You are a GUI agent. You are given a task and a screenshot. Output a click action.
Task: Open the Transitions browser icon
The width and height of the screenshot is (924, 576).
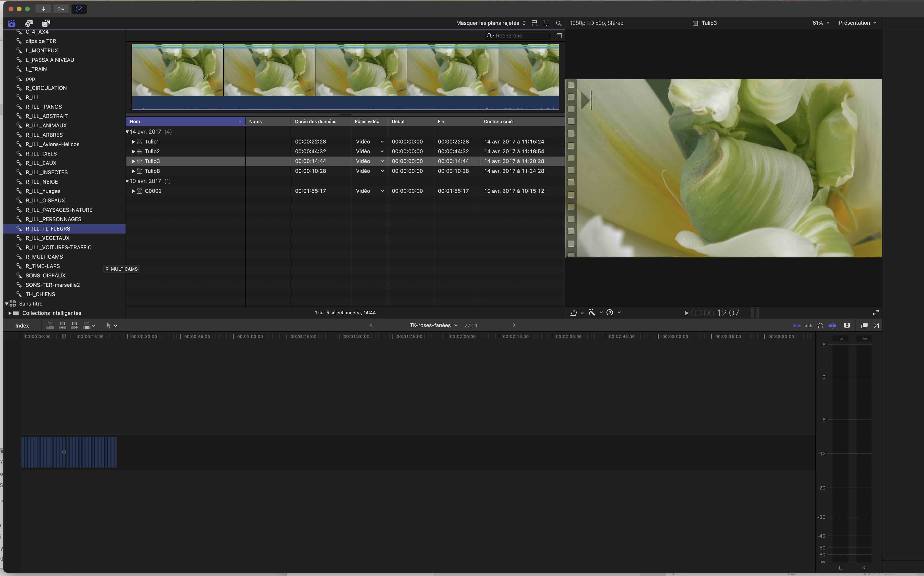pos(876,326)
